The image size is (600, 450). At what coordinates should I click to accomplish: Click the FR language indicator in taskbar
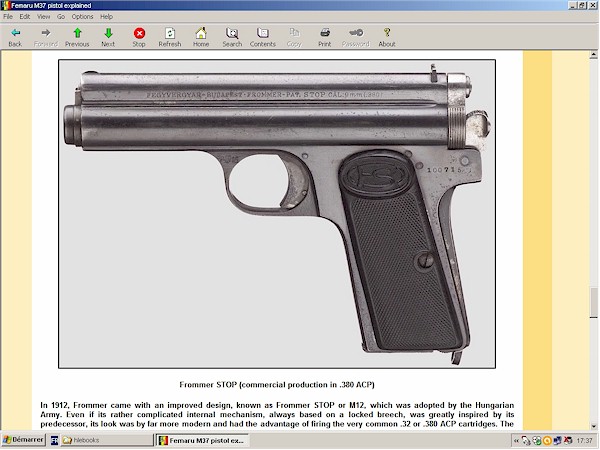click(x=54, y=440)
